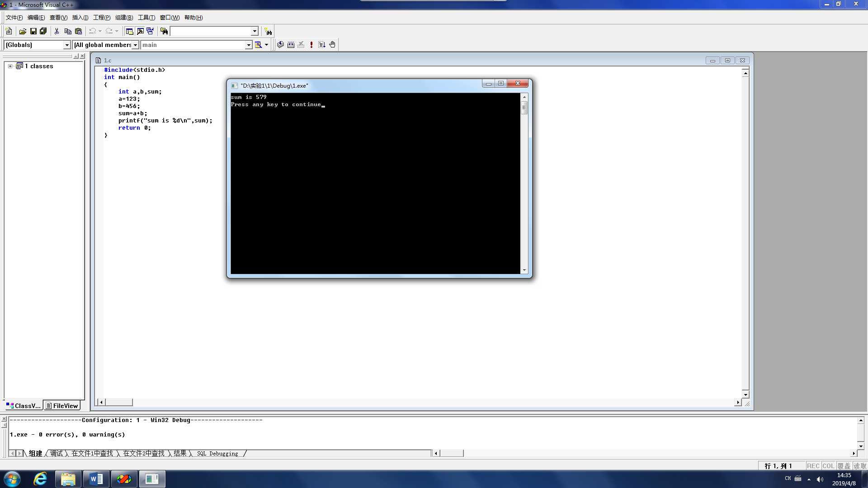Select the 结果 output tab
This screenshot has width=868, height=488.
point(180,453)
